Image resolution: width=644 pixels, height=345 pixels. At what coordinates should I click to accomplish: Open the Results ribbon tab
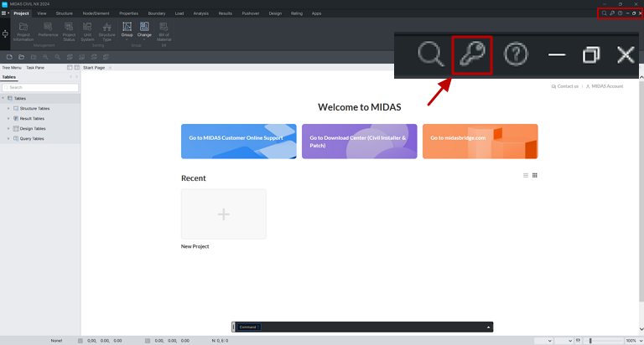tap(225, 13)
